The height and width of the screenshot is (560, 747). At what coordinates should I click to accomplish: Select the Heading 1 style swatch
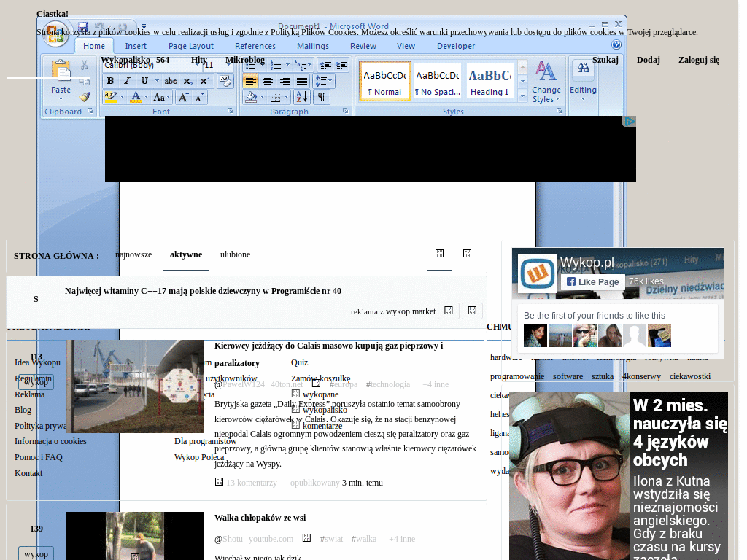(x=489, y=81)
